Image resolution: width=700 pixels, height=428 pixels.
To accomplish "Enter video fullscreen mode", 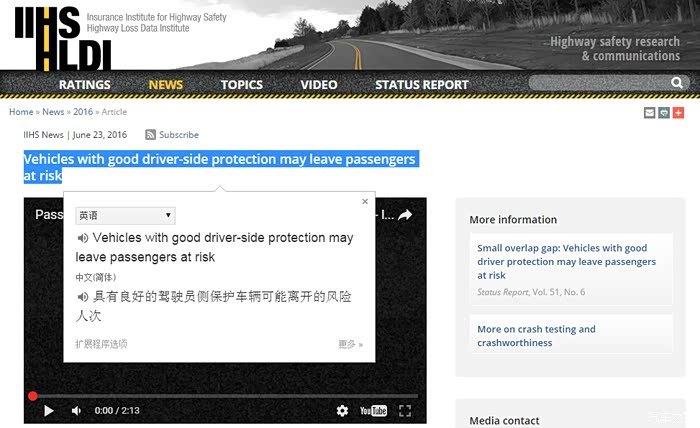I will point(405,411).
